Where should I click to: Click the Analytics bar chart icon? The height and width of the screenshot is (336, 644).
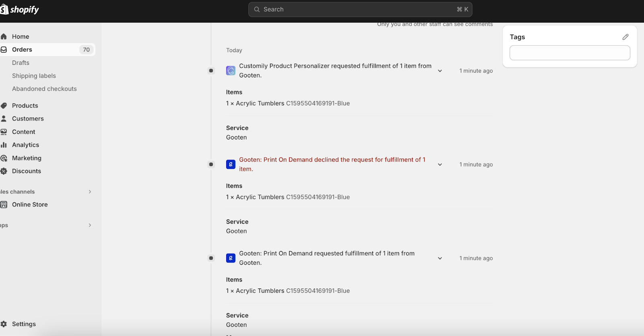point(4,145)
